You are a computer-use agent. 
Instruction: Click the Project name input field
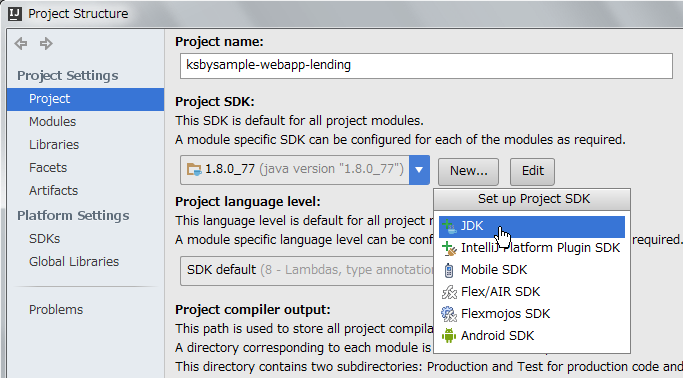tap(426, 66)
